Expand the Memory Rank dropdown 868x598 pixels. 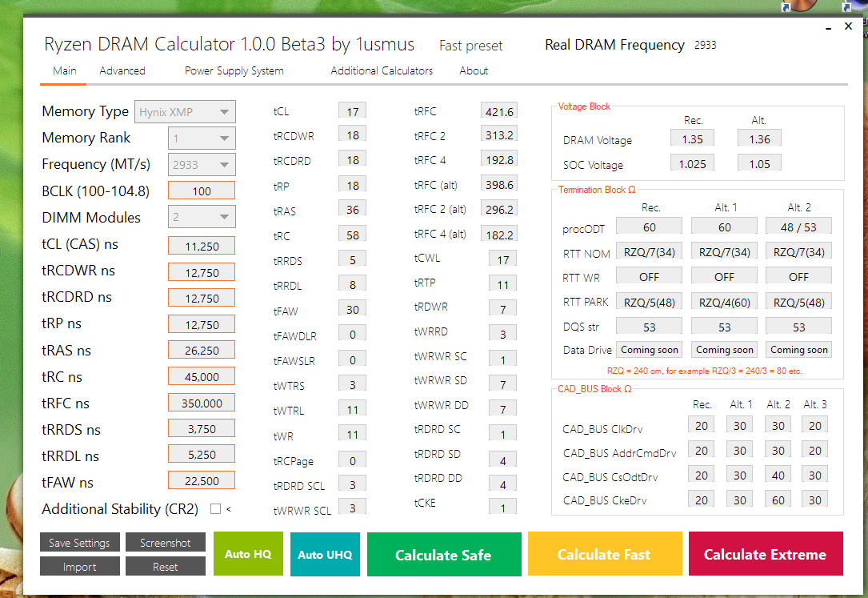202,138
